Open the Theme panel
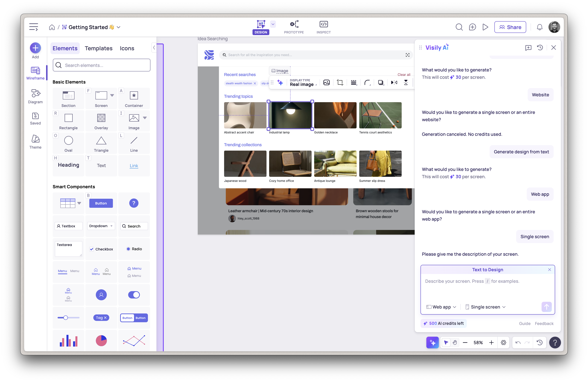The image size is (588, 382). point(35,142)
